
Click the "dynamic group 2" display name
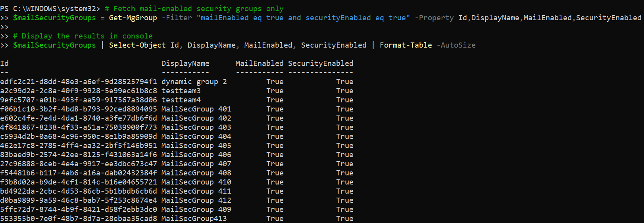[x=194, y=82]
